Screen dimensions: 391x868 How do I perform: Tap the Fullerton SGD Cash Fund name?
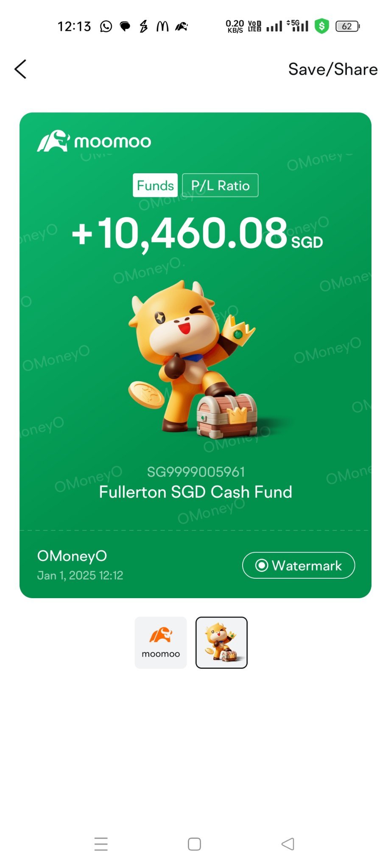click(195, 492)
